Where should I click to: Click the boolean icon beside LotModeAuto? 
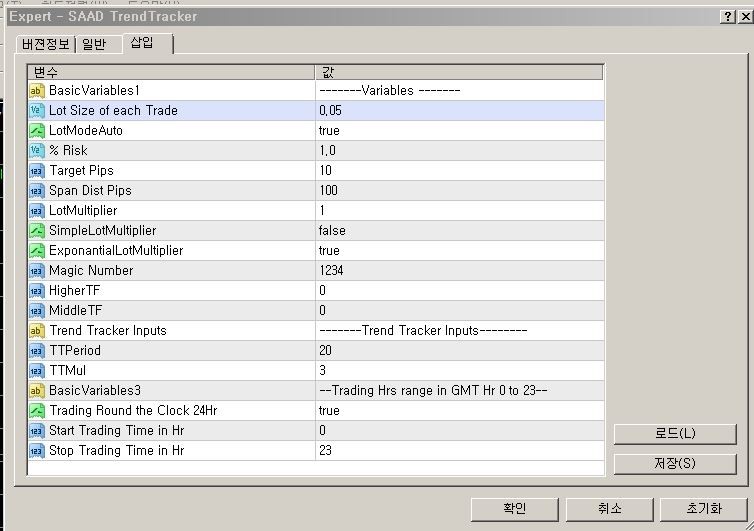[37, 130]
